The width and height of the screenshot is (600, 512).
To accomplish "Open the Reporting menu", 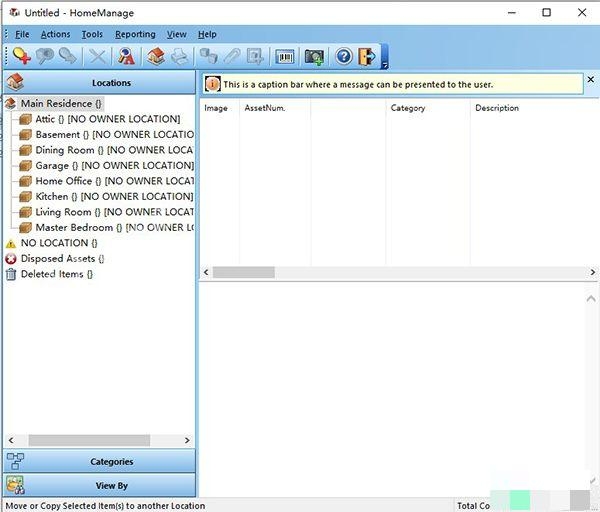I will pyautogui.click(x=135, y=34).
